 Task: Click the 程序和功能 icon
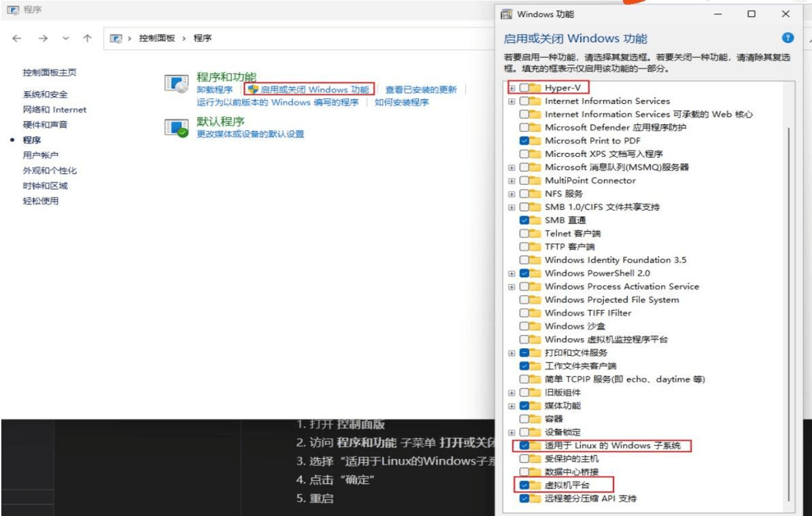coord(177,84)
